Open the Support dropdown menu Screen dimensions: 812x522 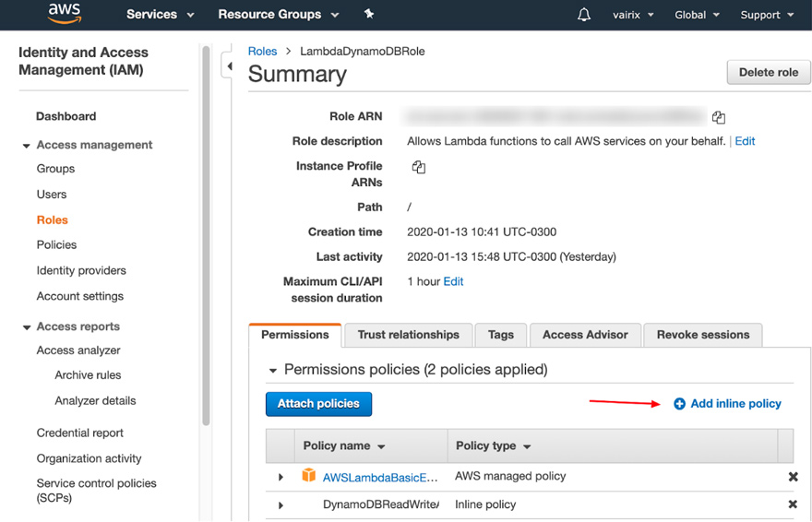pos(767,15)
